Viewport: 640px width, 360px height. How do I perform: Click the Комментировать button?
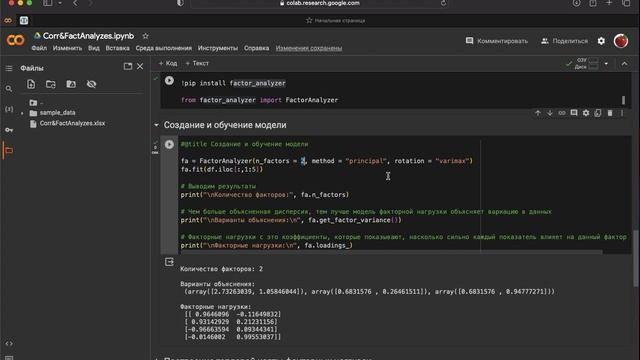(497, 41)
